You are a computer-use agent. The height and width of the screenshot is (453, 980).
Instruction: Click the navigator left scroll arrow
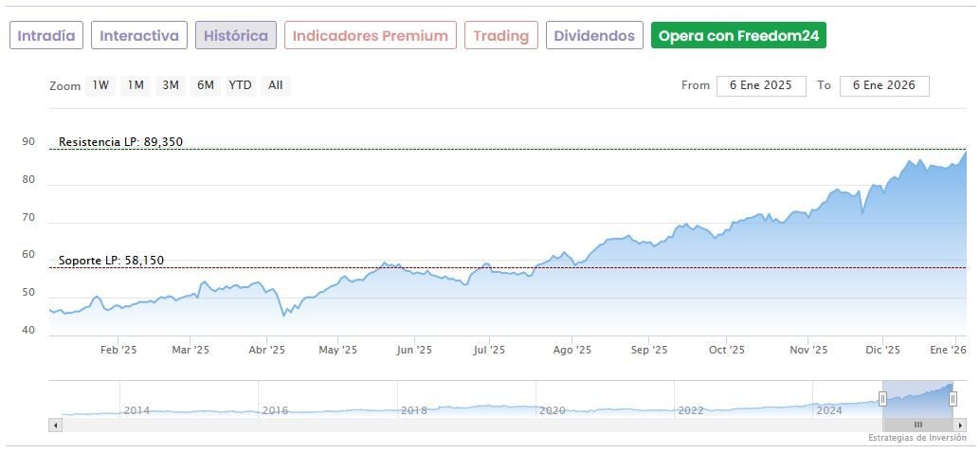pos(55,425)
